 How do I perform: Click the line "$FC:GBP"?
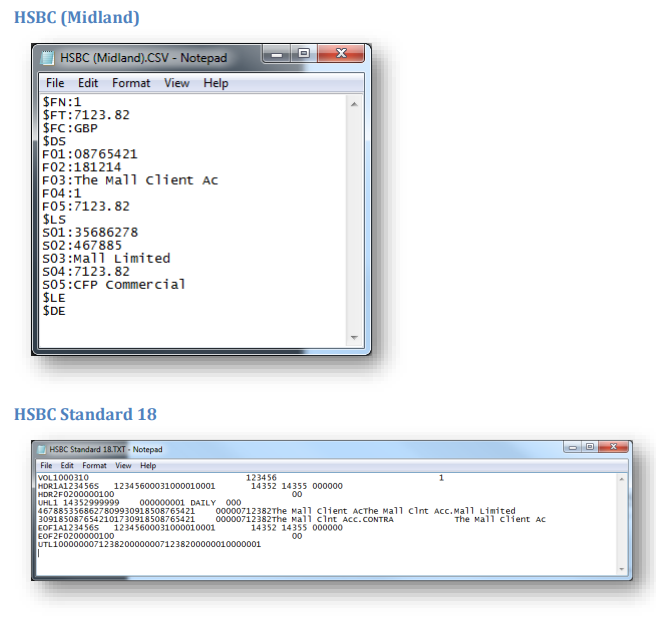point(69,128)
